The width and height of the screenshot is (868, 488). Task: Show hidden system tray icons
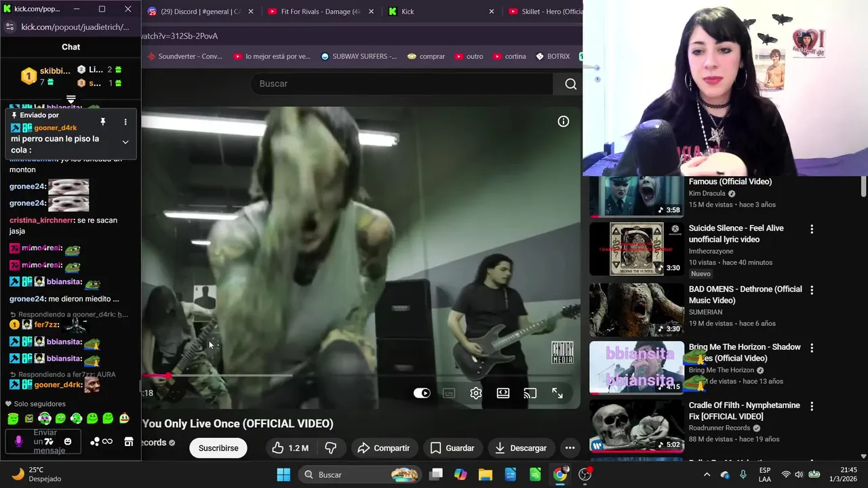707,474
